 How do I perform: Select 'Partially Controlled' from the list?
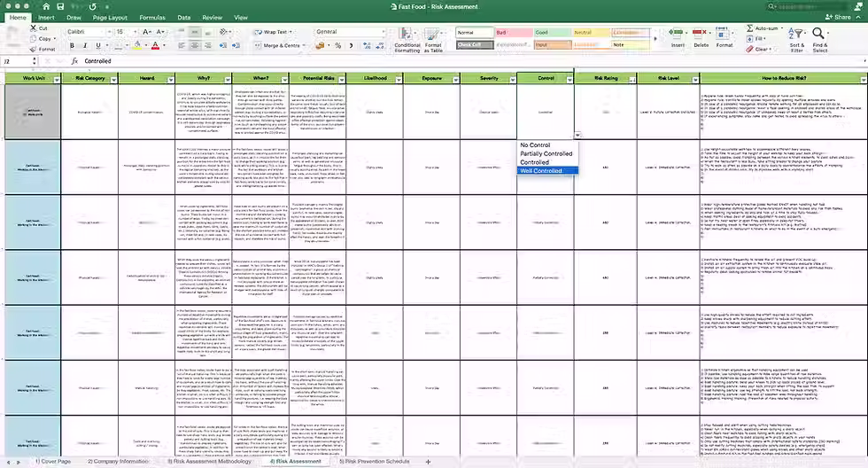click(x=546, y=153)
